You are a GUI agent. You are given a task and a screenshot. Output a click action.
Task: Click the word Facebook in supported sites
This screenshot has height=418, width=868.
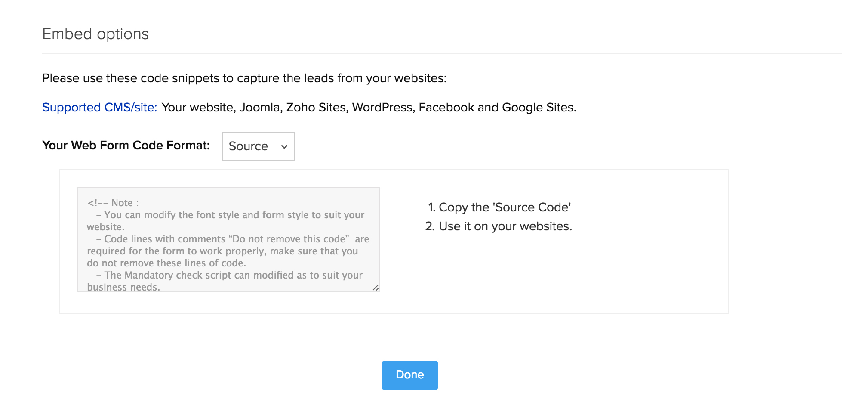(446, 107)
